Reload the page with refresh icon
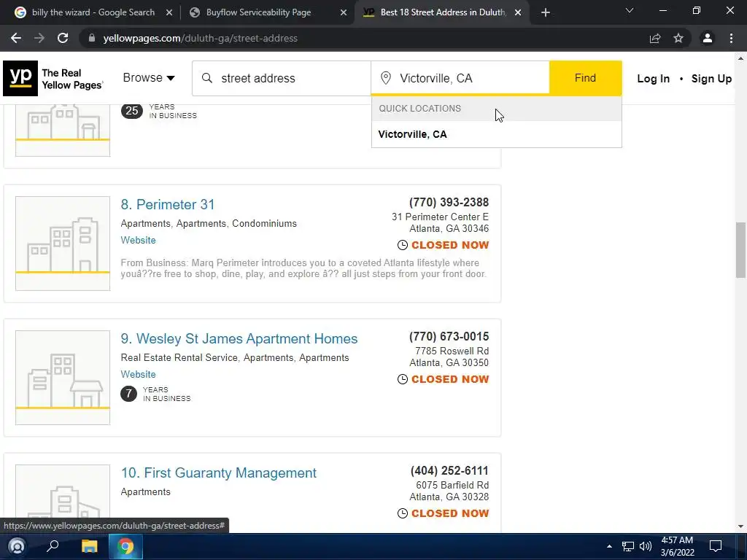Viewport: 747px width, 560px height. 63,38
